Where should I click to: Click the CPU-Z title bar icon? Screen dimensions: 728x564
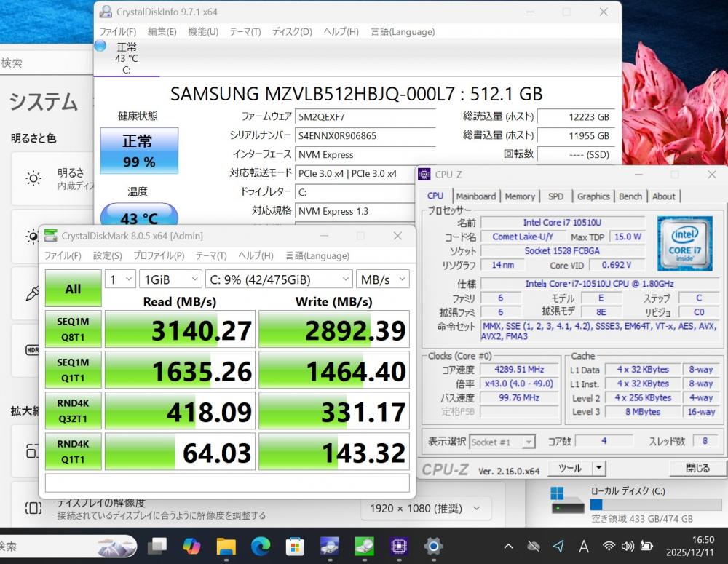(x=424, y=175)
